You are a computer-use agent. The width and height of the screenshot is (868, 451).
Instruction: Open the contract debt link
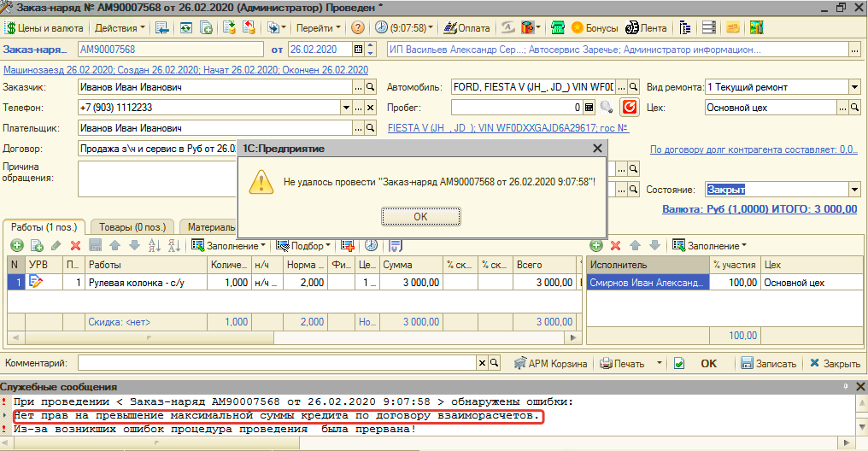tap(754, 149)
